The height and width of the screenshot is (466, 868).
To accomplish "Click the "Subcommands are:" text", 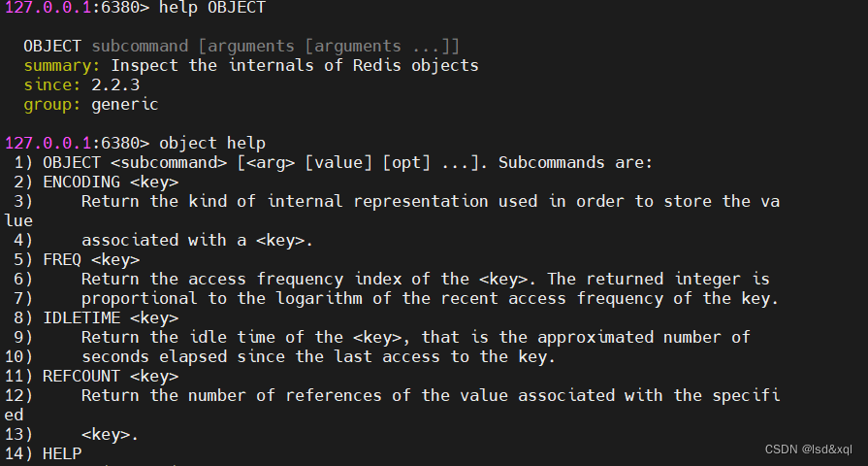I will [x=576, y=163].
